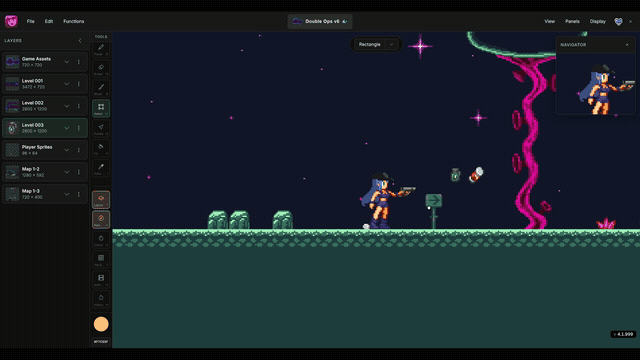Toggle the Layers panel button
This screenshot has height=360, width=640.
pos(101,200)
